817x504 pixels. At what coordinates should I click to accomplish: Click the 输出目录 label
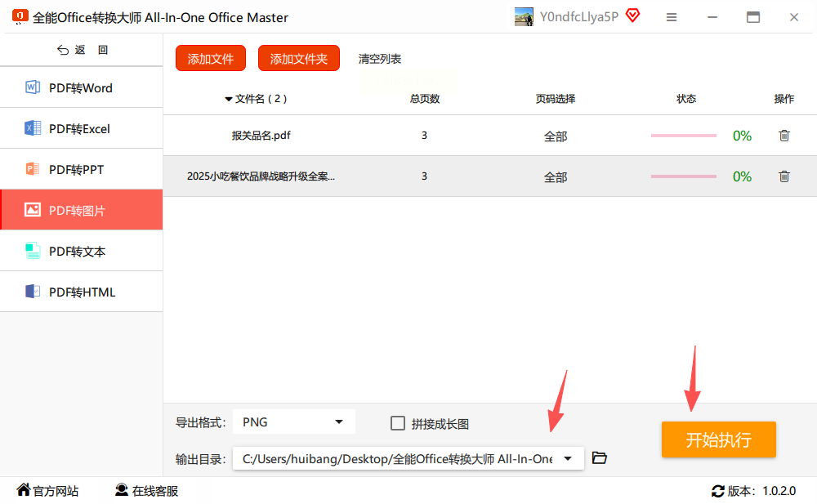coord(201,459)
